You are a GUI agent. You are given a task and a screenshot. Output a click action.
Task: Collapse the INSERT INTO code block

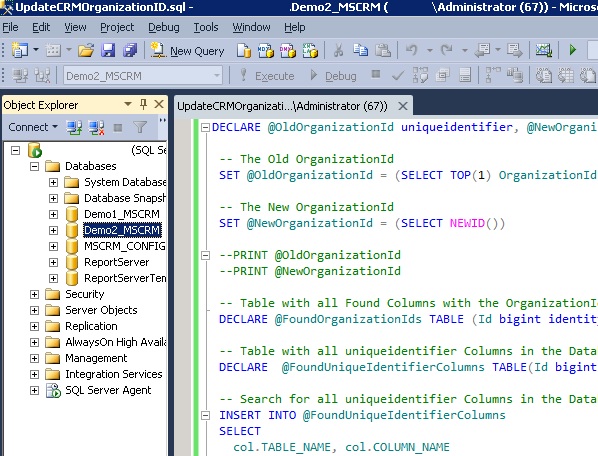tap(205, 415)
